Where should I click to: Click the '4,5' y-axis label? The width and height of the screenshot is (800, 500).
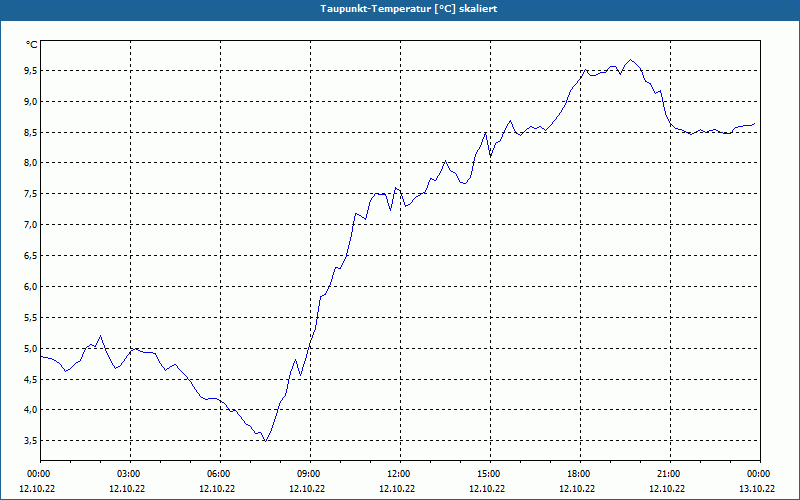tap(31, 379)
